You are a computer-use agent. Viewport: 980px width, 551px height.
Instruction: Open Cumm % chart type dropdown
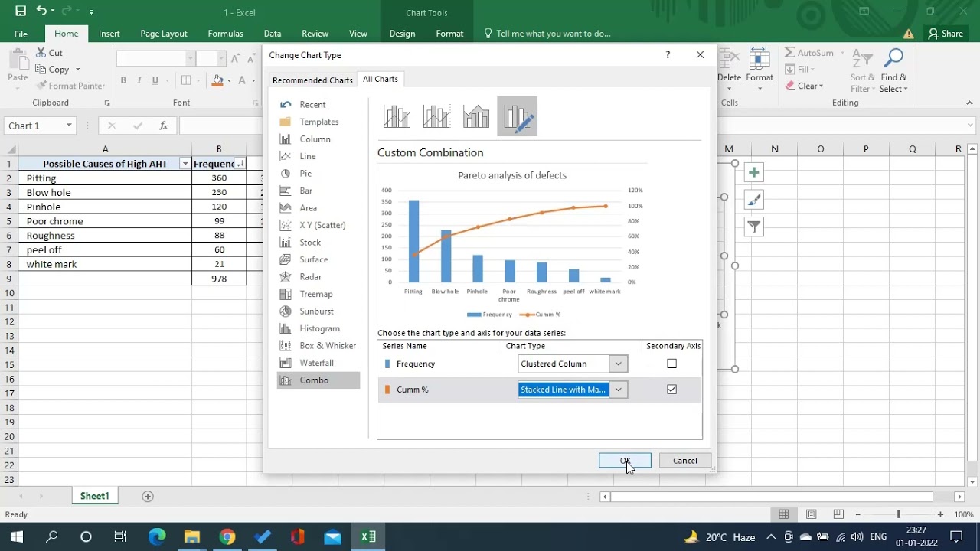tap(618, 390)
